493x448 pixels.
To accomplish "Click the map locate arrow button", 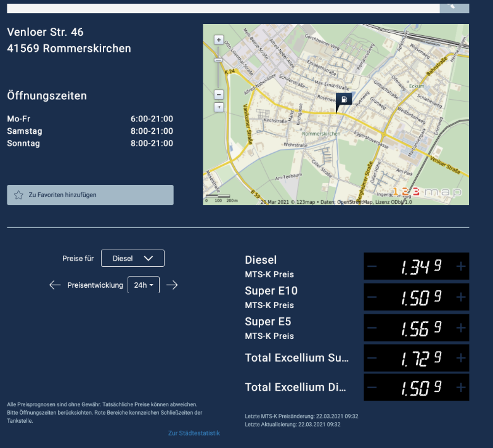I will [x=218, y=107].
